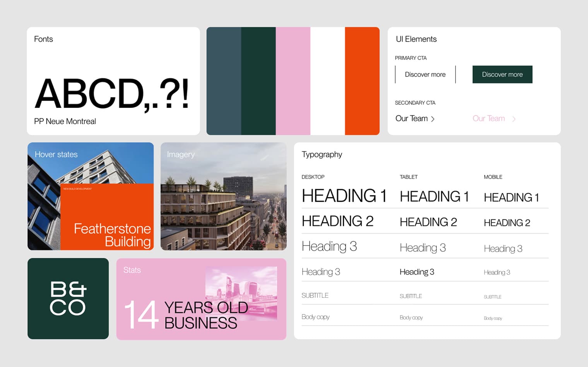Select the MOBILE typography column header
This screenshot has height=367, width=588.
(493, 177)
